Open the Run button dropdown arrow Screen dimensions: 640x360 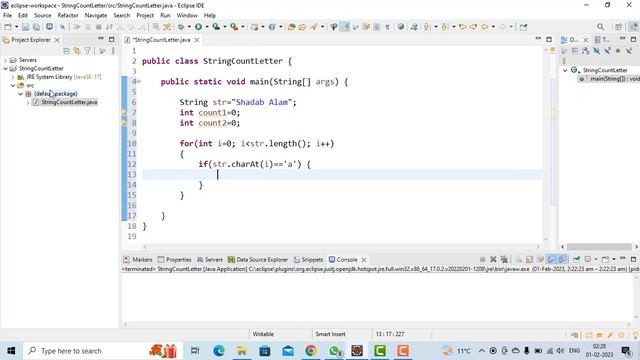207,27
